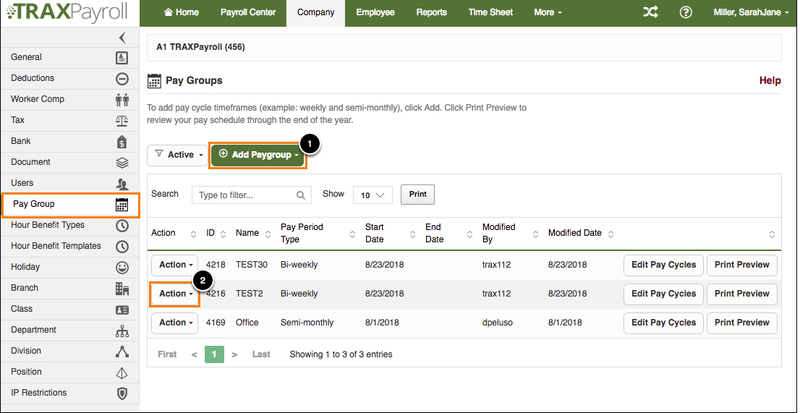Click the search magnifier icon

[301, 195]
